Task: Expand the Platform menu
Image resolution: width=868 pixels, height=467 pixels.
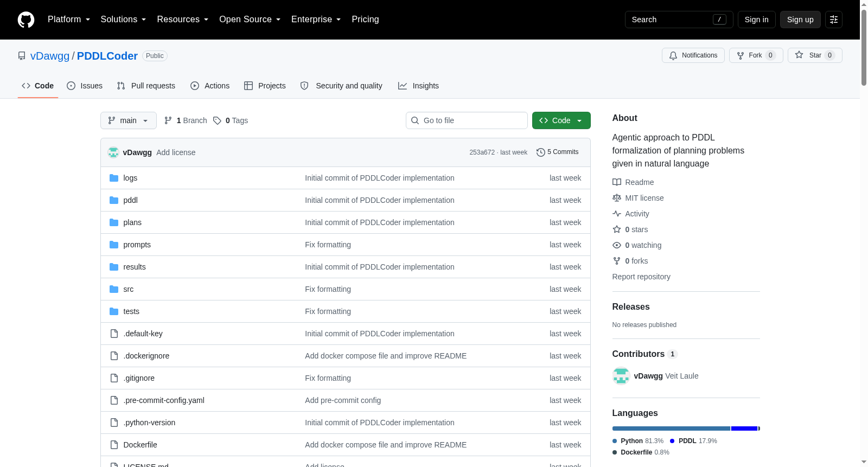Action: [69, 20]
